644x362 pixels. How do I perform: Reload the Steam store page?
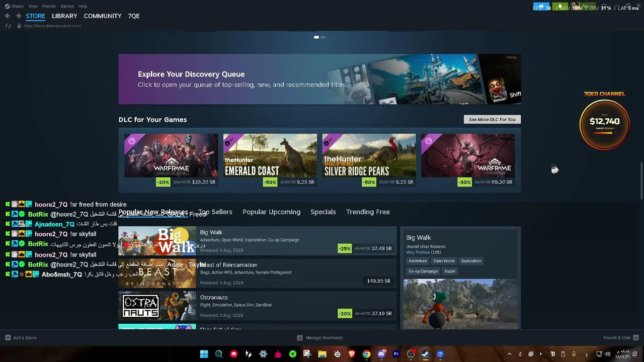point(8,26)
